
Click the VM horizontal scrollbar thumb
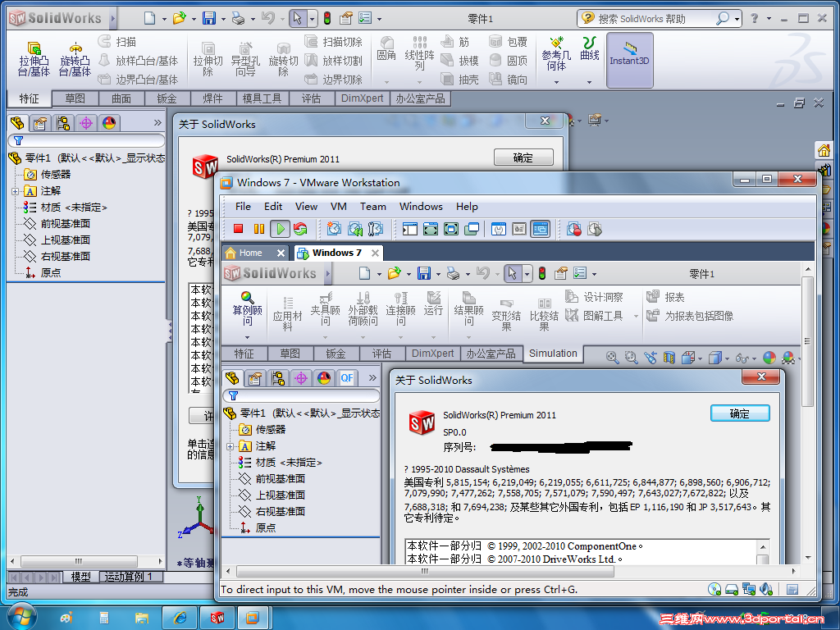(426, 571)
